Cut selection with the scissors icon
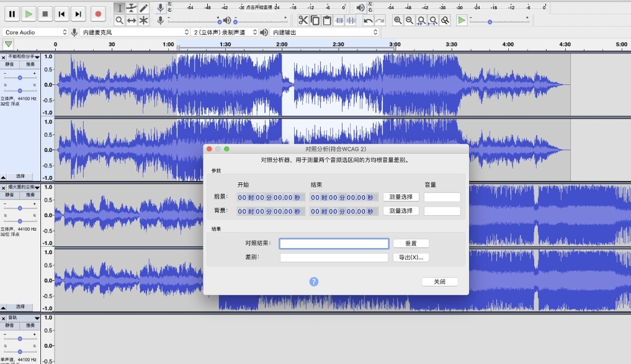The image size is (631, 364). [303, 20]
